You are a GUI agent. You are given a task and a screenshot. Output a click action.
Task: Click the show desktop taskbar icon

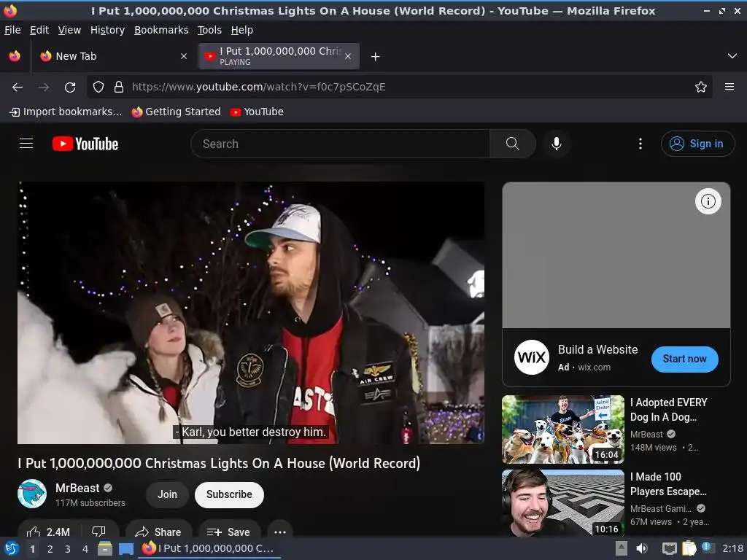pyautogui.click(x=126, y=549)
